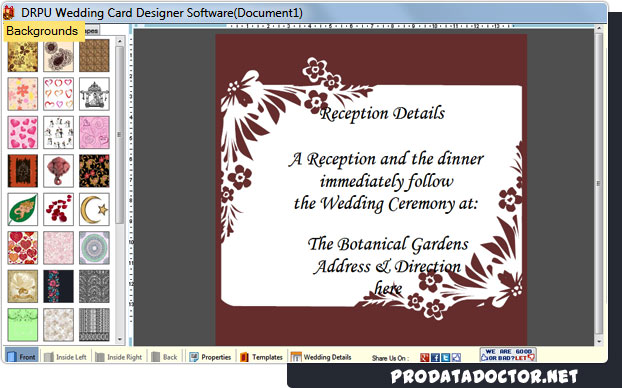Click the backgrounds panel scrollbar thumb
Viewport: 622px width, 388px height.
click(120, 135)
